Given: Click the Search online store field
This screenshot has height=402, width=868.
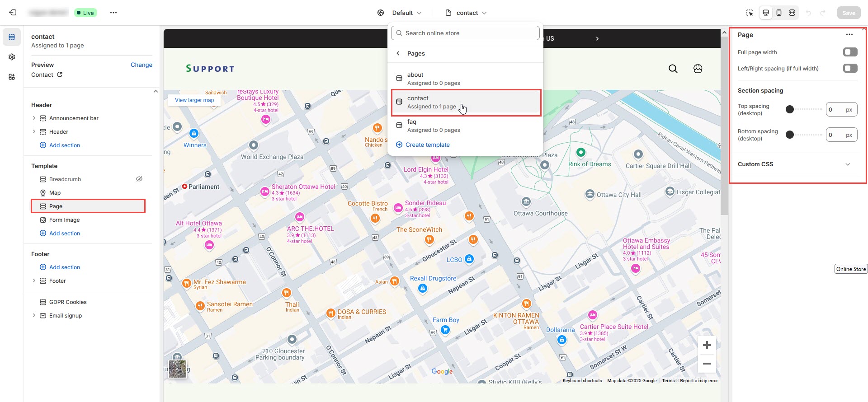Looking at the screenshot, I should click(466, 33).
